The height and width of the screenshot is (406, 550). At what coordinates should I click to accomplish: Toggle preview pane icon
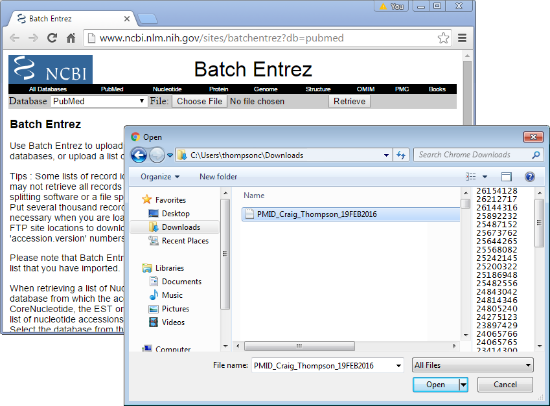click(x=506, y=177)
